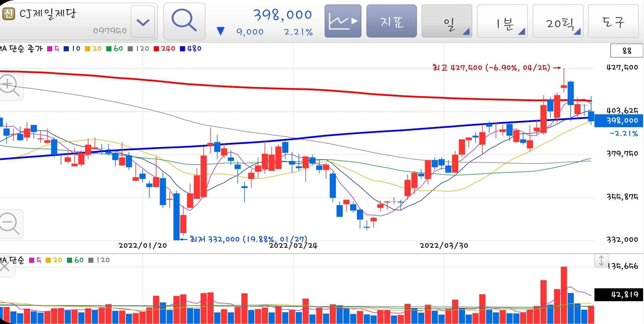Select the 20틱 tick period tab
The width and height of the screenshot is (644, 324).
coord(558,21)
